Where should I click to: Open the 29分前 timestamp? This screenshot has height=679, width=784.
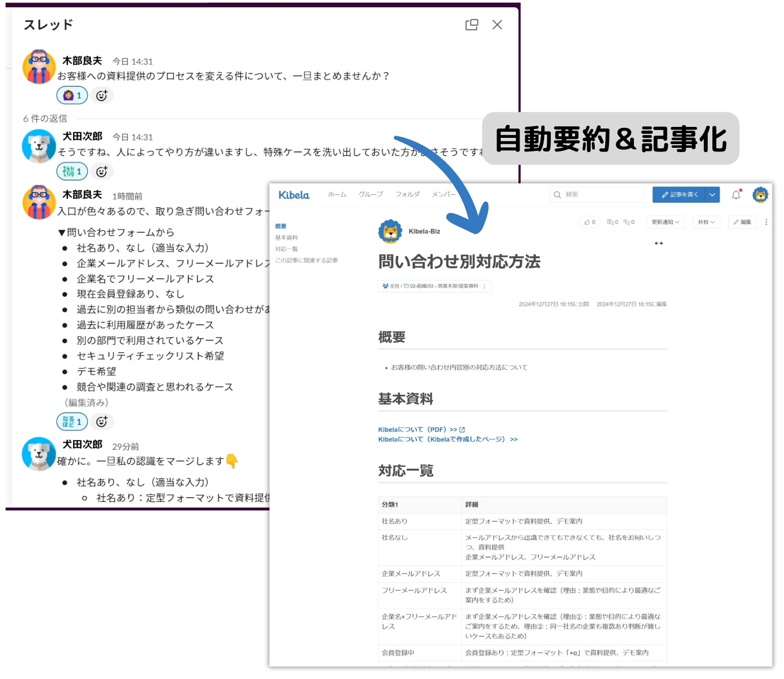[x=125, y=447]
